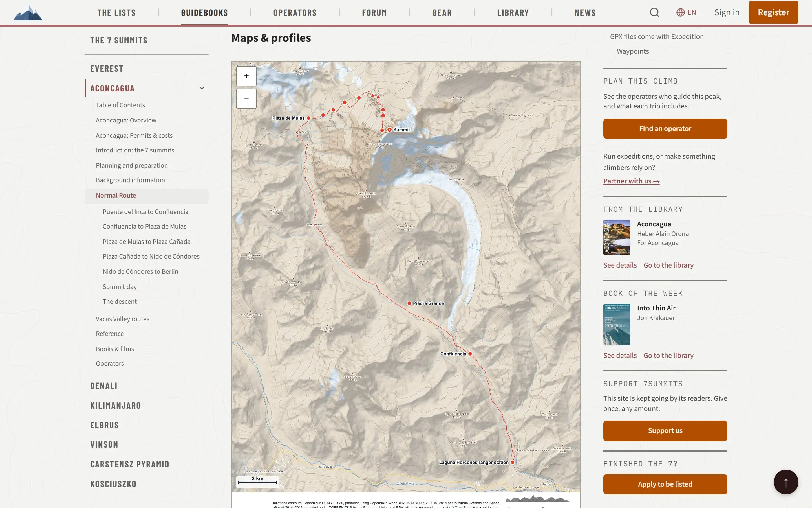Screen dimensions: 812x508
Task: Go to the library under From the Library
Action: pyautogui.click(x=668, y=265)
